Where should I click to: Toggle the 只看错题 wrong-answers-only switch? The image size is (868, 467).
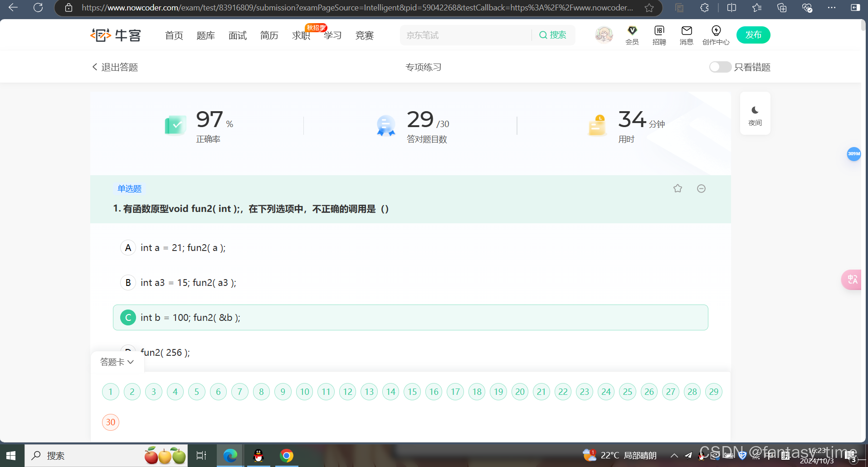click(719, 67)
